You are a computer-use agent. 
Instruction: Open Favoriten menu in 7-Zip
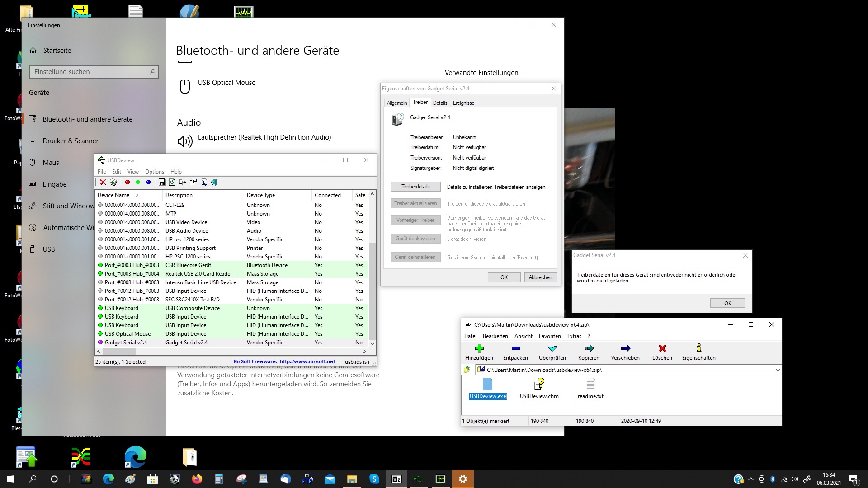point(550,336)
